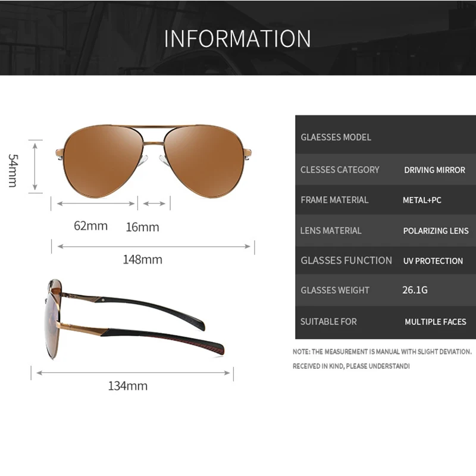Click the FRAME MATERIAL label
Screen dimensions: 476x476
(334, 200)
